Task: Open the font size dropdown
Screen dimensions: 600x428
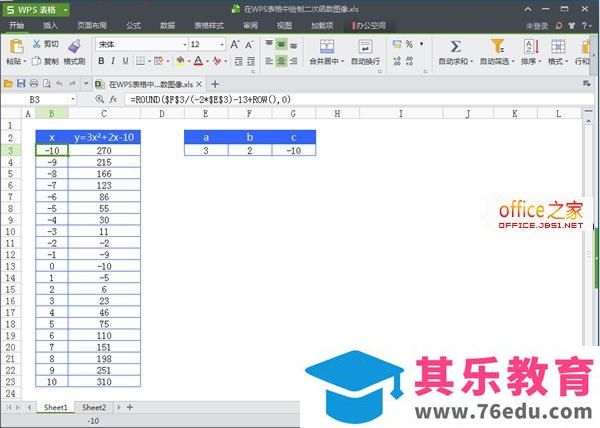Action: point(222,45)
